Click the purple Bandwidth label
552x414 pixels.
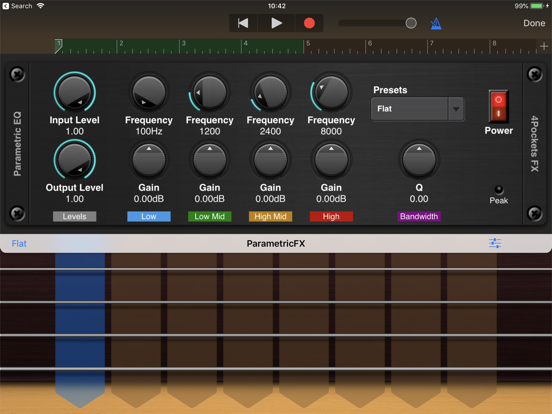(419, 217)
